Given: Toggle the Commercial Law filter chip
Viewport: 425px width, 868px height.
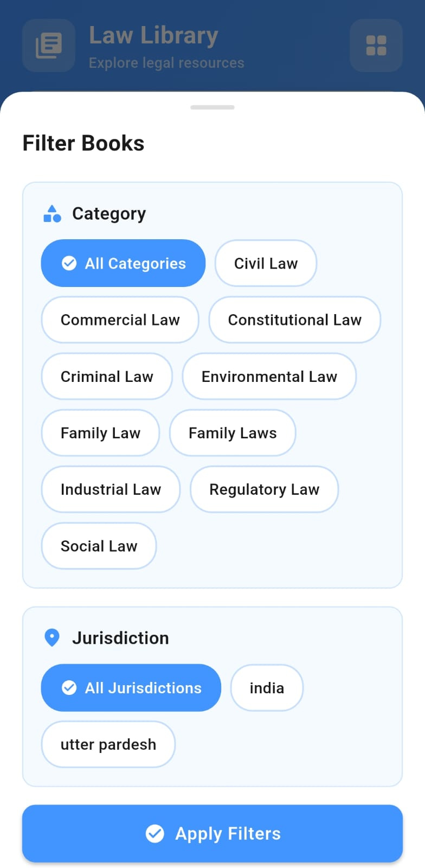Looking at the screenshot, I should pos(120,320).
